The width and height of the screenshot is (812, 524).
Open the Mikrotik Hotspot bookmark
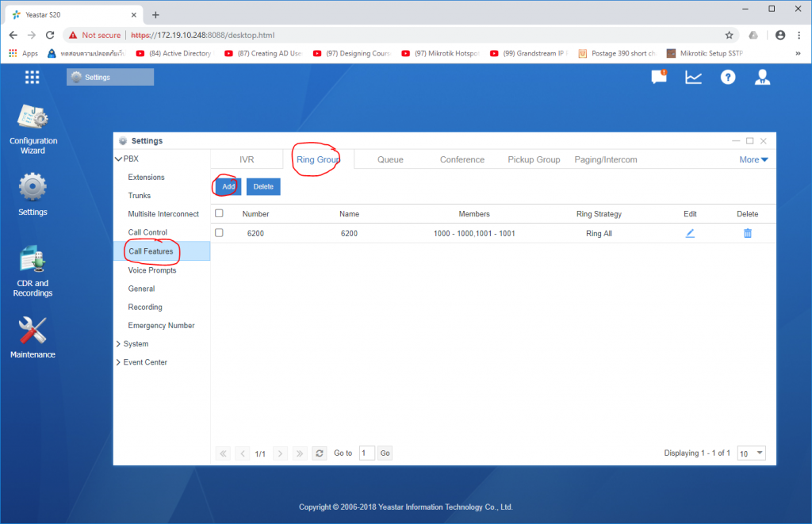tap(441, 53)
